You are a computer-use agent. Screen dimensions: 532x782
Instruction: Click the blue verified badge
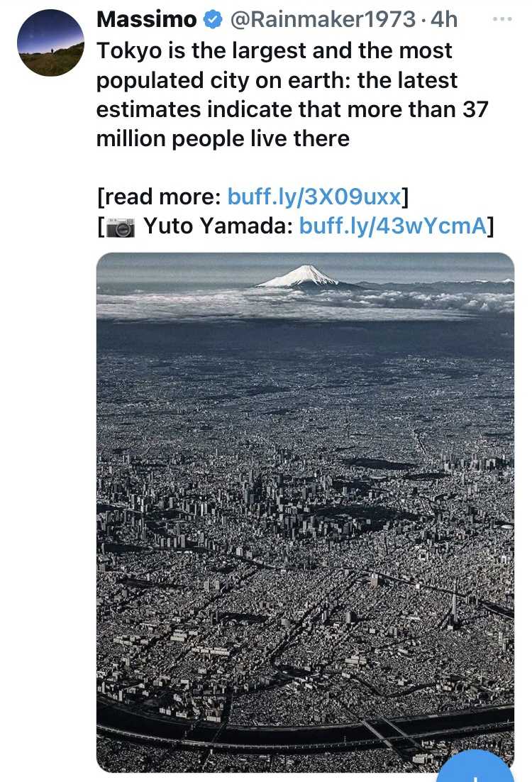point(213,20)
